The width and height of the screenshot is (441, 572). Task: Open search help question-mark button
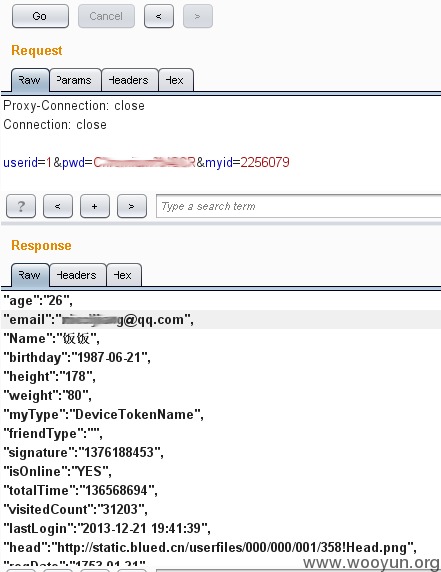pyautogui.click(x=21, y=206)
